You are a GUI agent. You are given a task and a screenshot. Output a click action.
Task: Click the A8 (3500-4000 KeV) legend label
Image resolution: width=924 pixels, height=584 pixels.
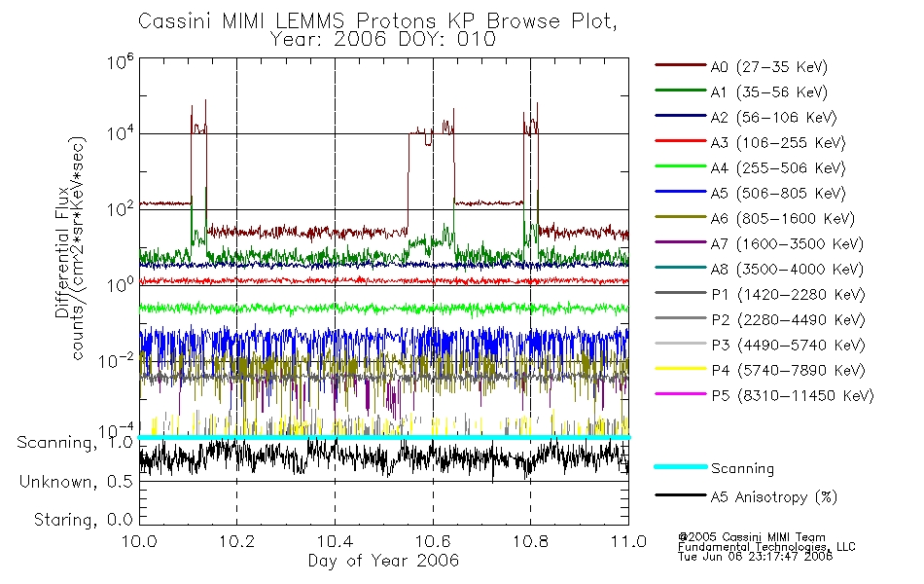[787, 271]
